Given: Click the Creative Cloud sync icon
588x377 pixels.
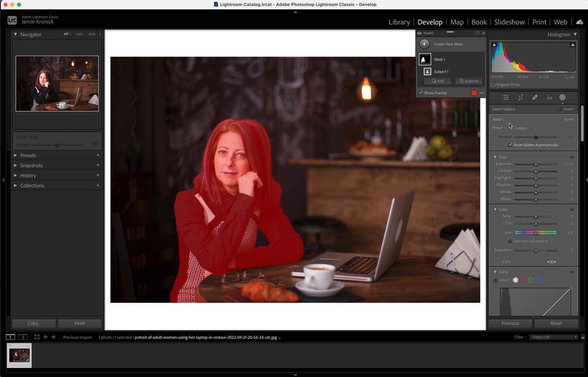Looking at the screenshot, I should [x=579, y=22].
